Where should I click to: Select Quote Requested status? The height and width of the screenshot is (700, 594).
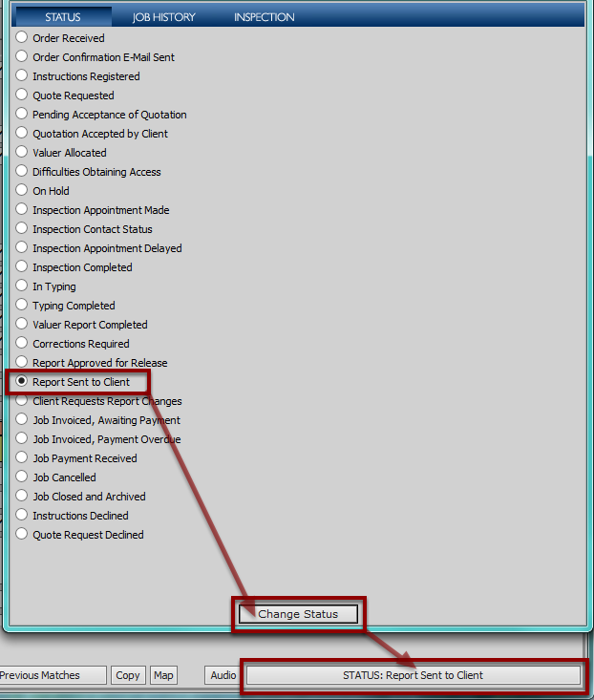coord(21,95)
